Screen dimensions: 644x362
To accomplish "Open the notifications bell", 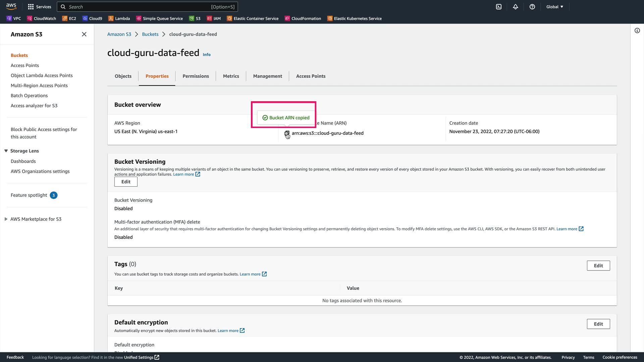I will pos(516,7).
